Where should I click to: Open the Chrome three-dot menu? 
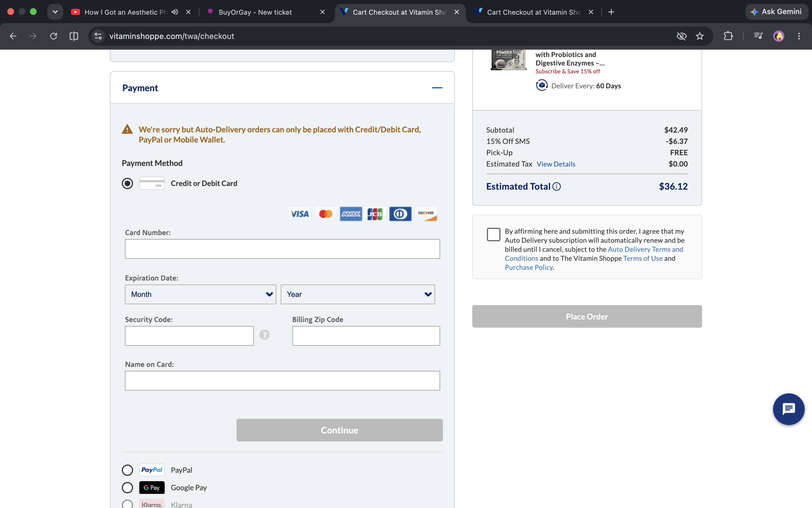[799, 36]
